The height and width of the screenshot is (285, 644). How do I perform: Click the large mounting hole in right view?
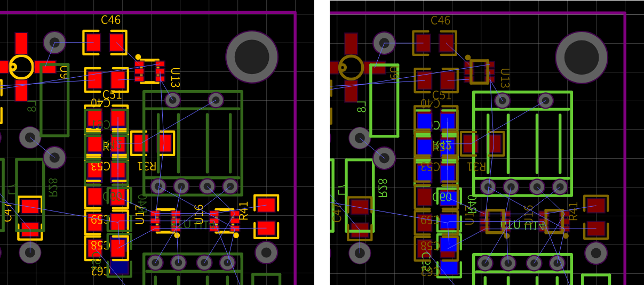point(582,57)
